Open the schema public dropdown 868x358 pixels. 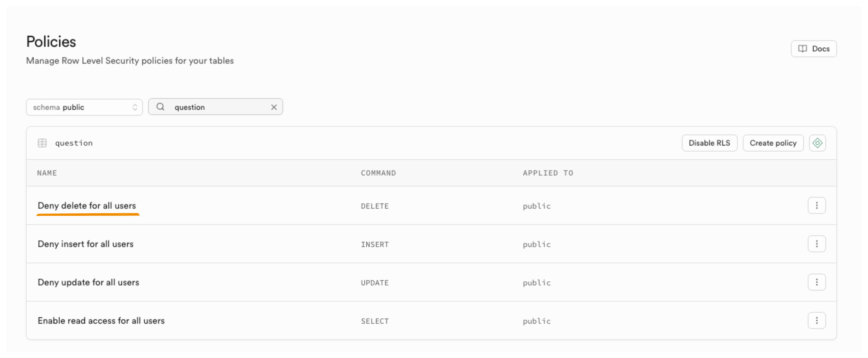[84, 107]
